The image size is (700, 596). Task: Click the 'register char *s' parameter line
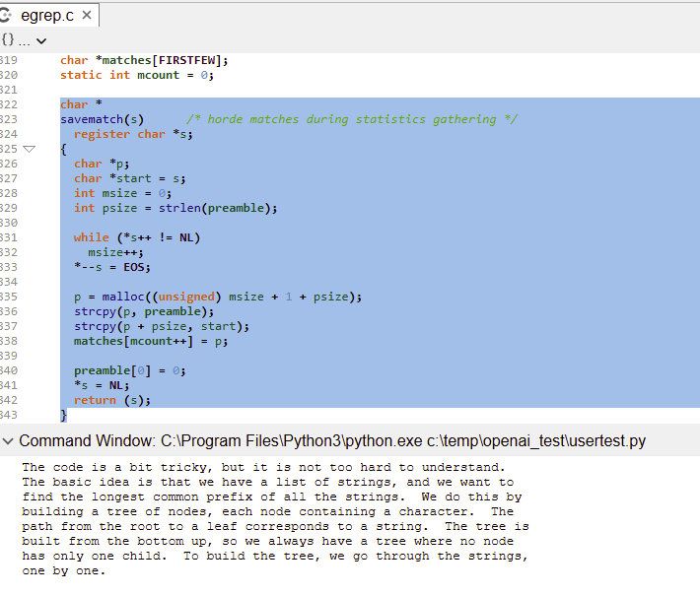pyautogui.click(x=133, y=134)
